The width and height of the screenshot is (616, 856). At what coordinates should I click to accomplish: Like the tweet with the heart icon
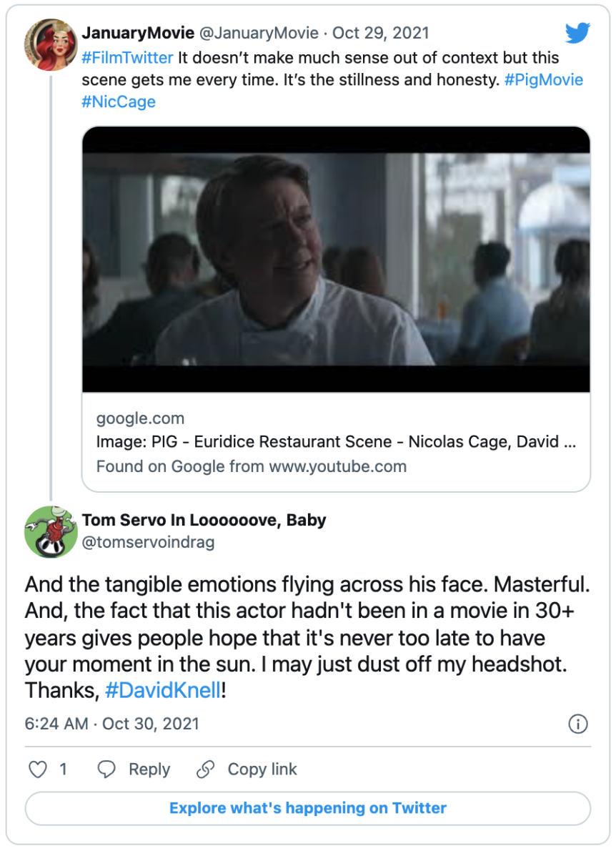38,769
